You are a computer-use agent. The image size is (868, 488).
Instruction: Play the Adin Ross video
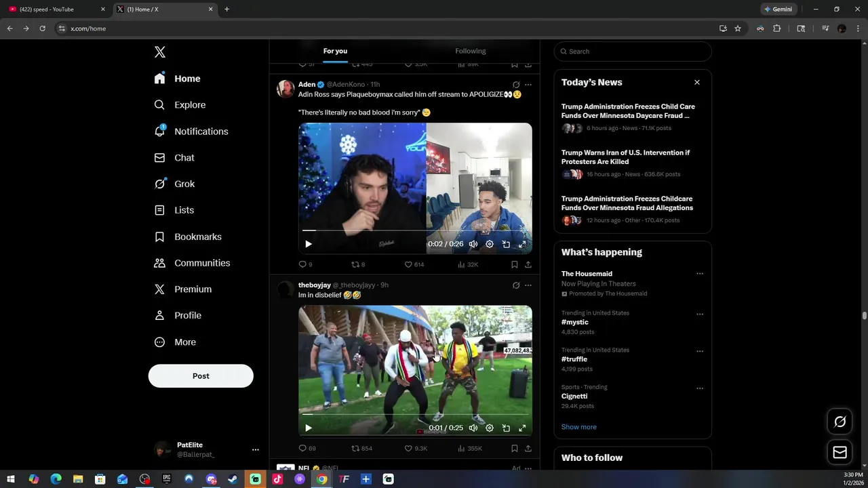coord(309,244)
